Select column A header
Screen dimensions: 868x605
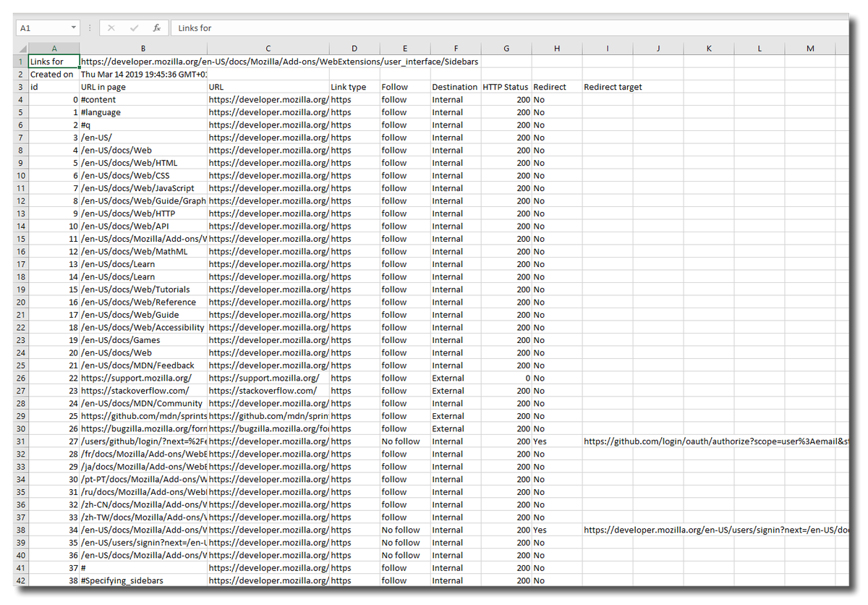coord(54,48)
